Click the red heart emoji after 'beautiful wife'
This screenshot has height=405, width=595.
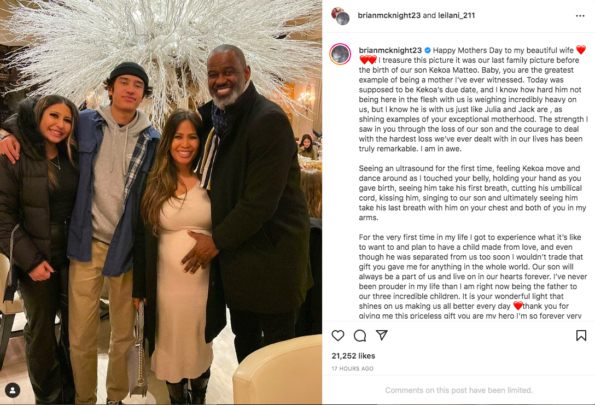point(581,50)
